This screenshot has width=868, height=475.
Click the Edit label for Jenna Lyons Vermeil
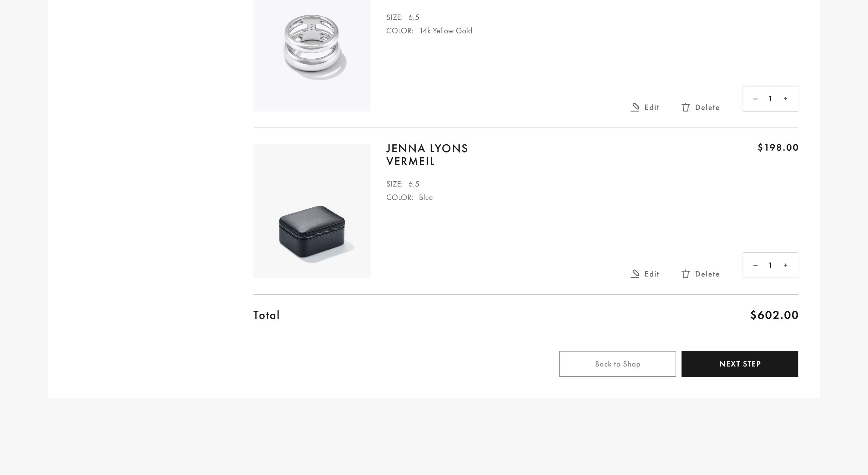[652, 274]
